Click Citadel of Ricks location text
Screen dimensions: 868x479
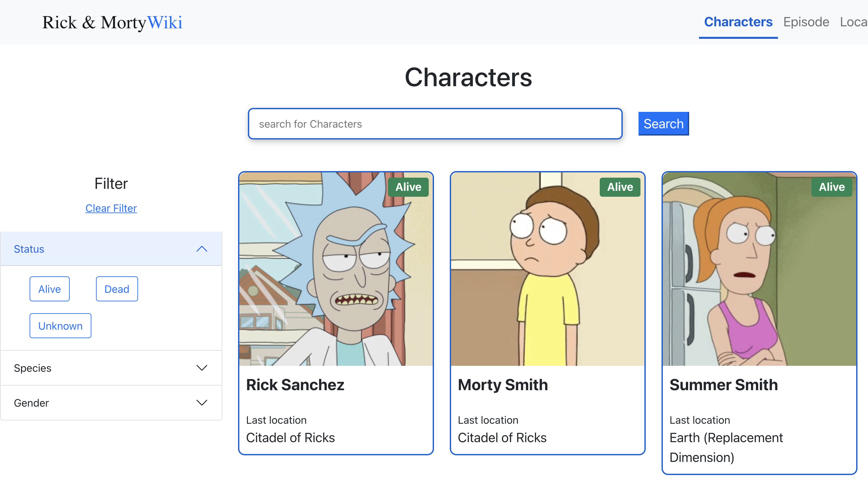coord(290,438)
